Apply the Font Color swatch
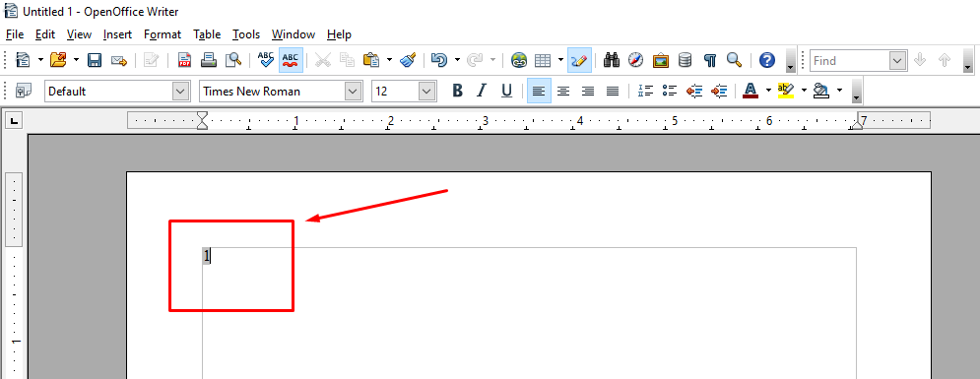 click(751, 92)
